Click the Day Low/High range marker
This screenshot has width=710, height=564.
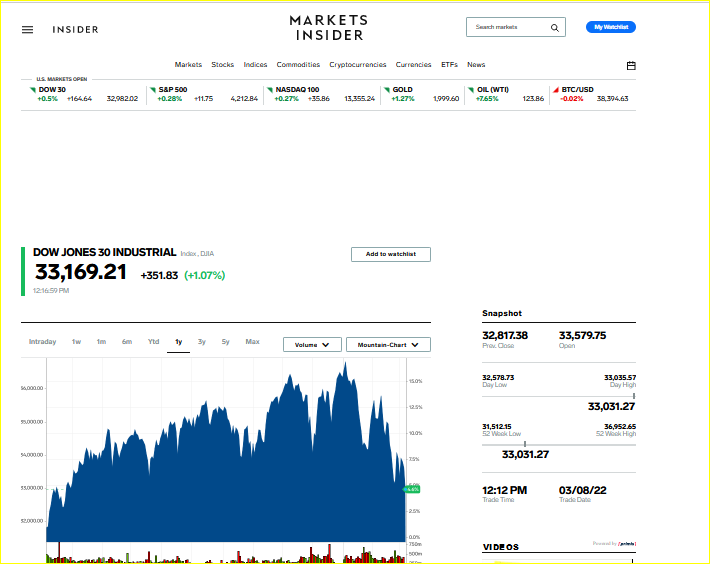[x=634, y=396]
